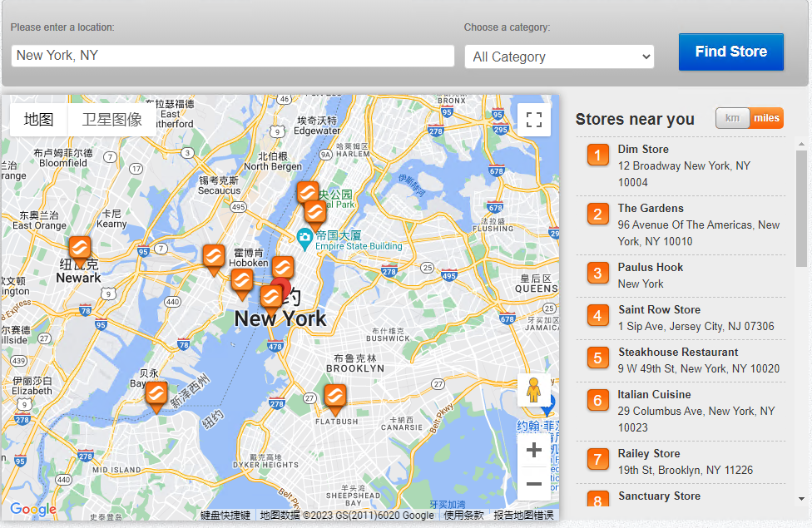Viewport: 812px width, 528px height.
Task: Click address 9 W 49th St
Action: (x=699, y=369)
